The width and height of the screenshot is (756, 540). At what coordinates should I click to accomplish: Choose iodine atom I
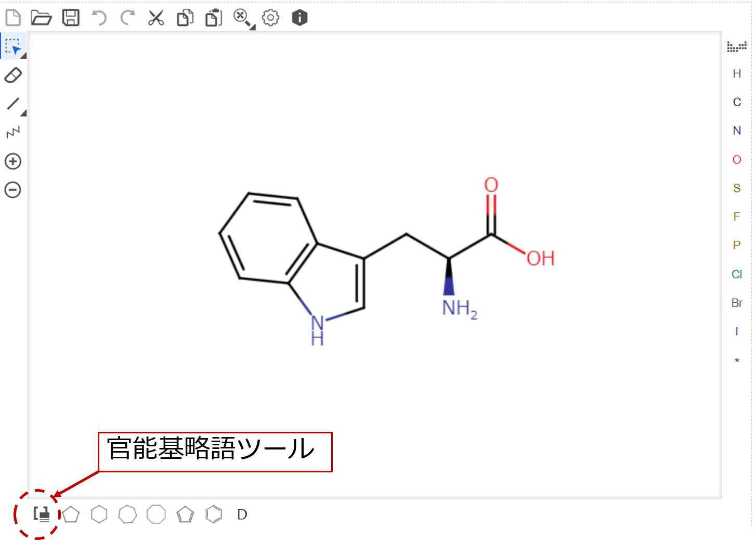[x=737, y=331]
